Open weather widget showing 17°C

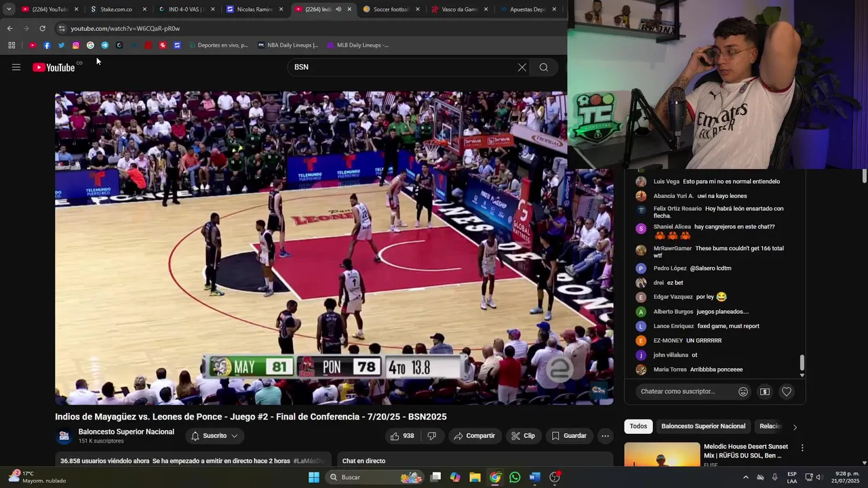pos(37,477)
